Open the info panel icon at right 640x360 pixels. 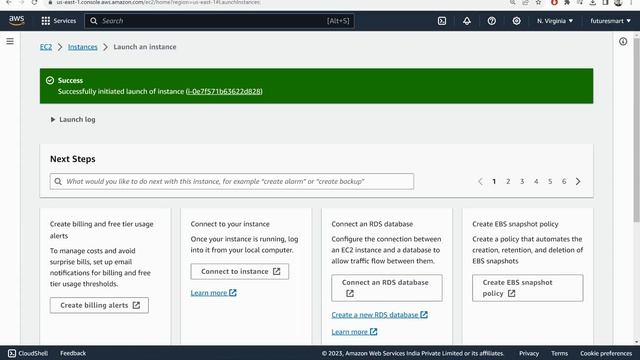[x=623, y=41]
